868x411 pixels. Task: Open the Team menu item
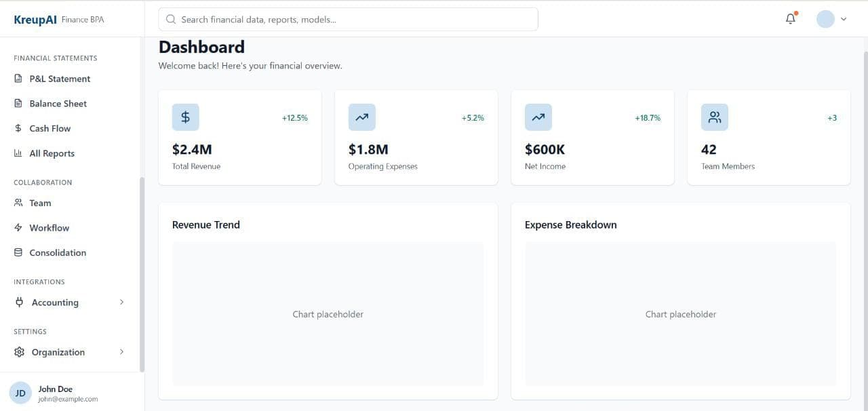[39, 203]
